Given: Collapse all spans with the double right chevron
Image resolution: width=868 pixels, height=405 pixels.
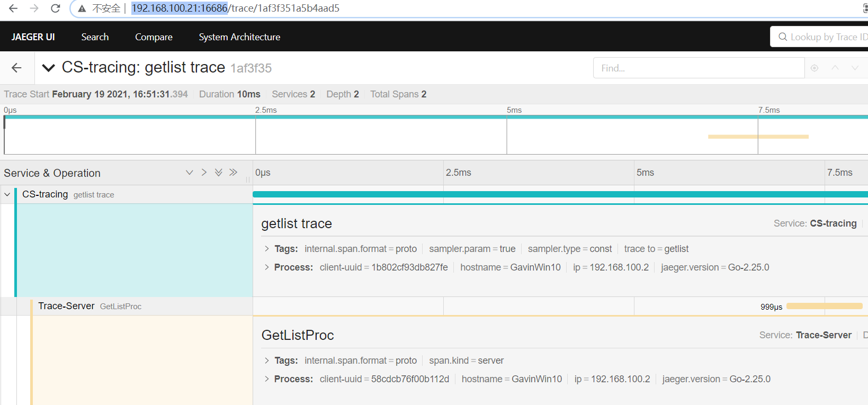Looking at the screenshot, I should (233, 173).
